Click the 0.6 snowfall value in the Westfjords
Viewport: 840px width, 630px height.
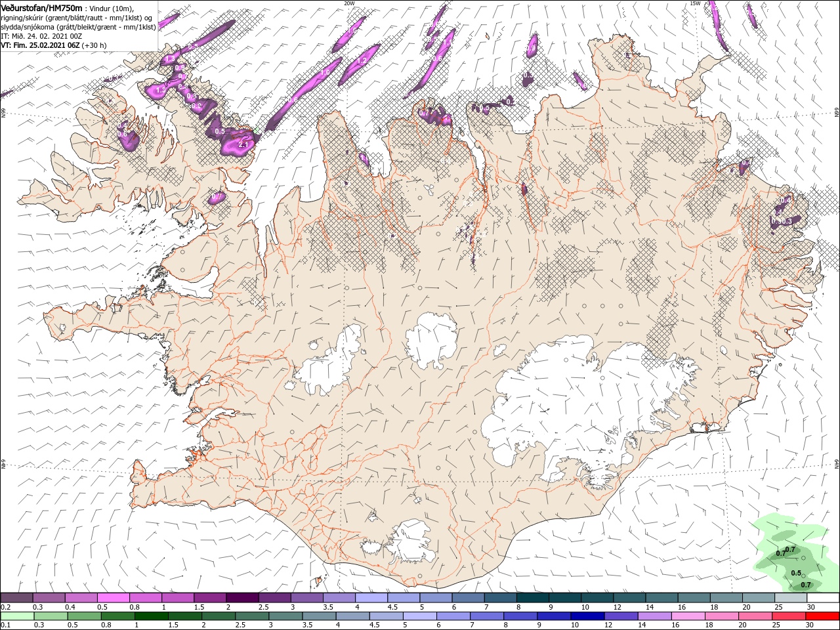[122, 134]
